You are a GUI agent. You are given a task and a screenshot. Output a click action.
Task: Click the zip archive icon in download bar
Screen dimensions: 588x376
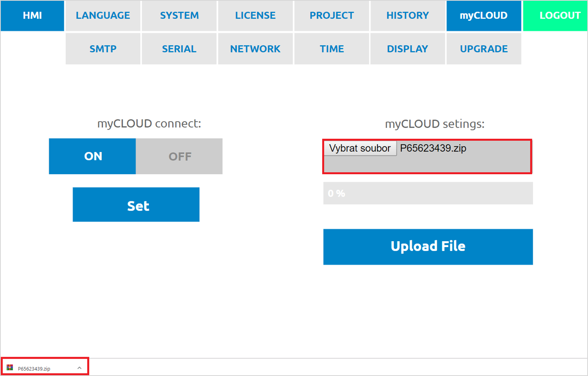click(10, 368)
